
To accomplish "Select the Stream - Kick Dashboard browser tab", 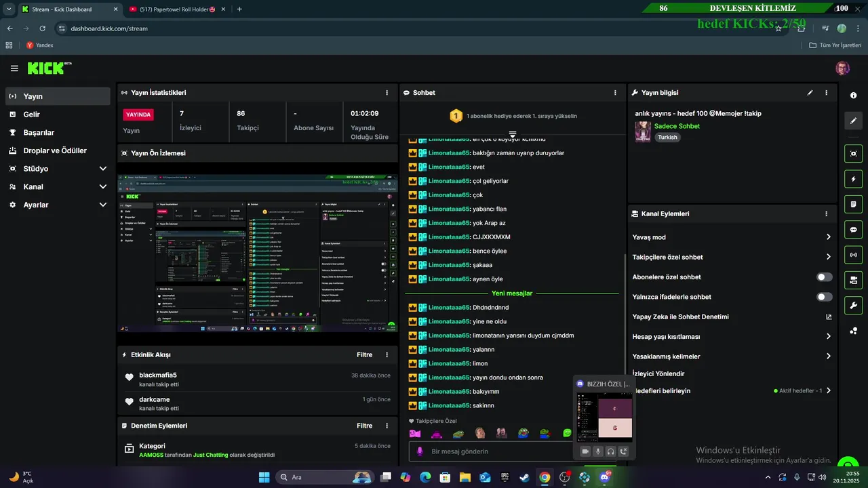I will click(x=70, y=9).
